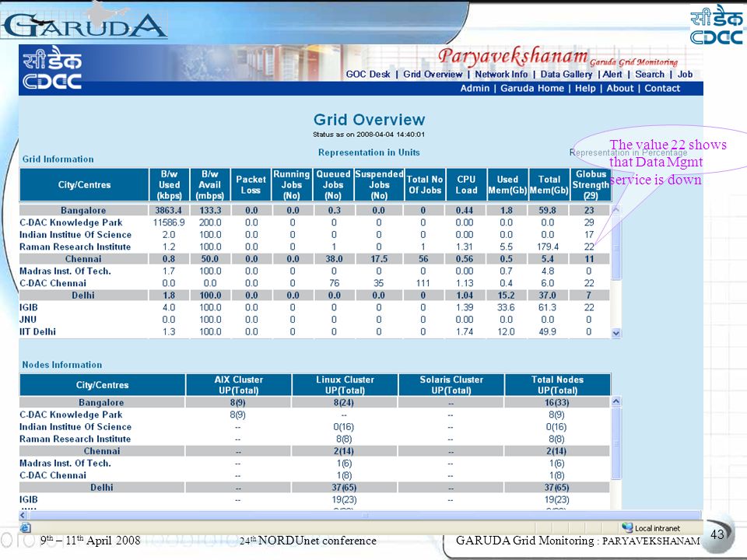Click the C-DAC logo in banner

point(52,68)
